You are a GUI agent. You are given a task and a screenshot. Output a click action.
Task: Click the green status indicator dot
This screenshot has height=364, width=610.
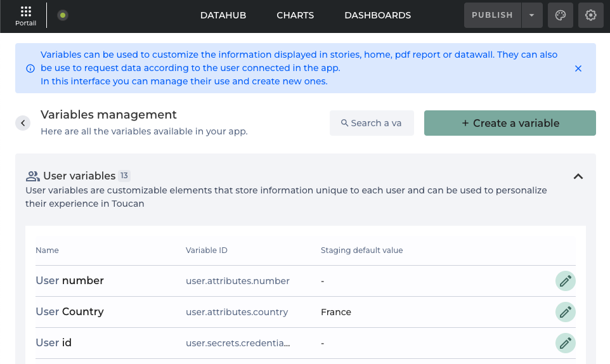click(x=62, y=15)
